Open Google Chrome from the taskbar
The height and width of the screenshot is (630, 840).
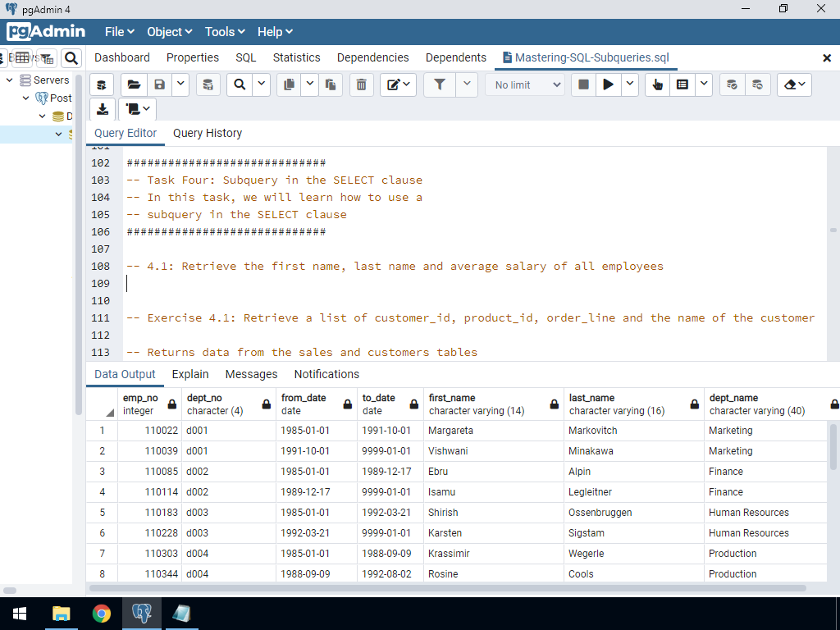point(102,613)
